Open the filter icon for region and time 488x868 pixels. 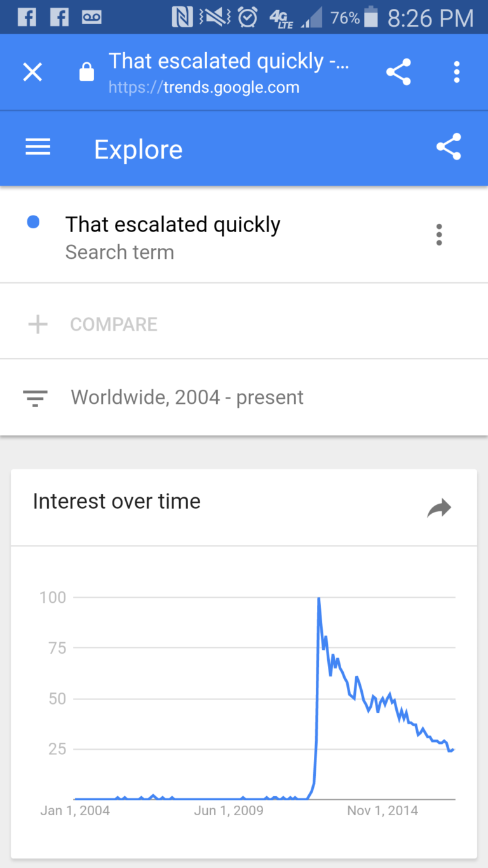click(35, 398)
